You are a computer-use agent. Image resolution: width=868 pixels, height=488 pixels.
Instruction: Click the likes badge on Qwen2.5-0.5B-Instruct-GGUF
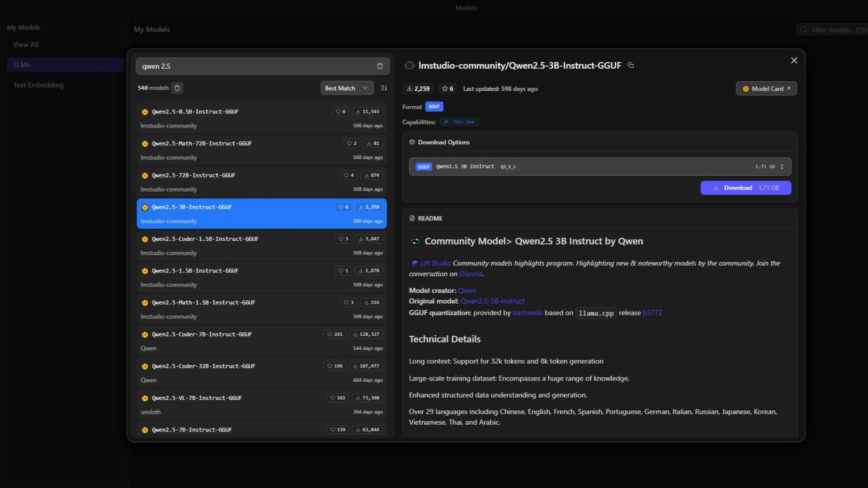coord(340,112)
